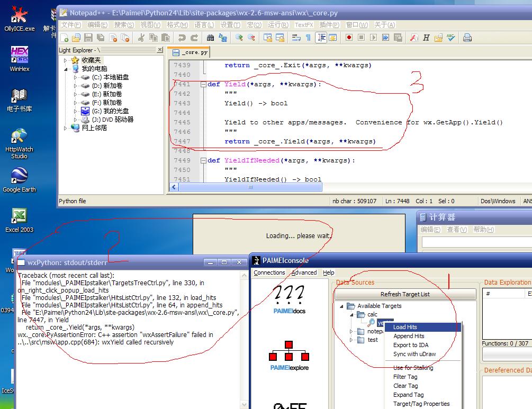This screenshot has width=532, height=409.
Task: Open the TextFX menu
Action: (x=304, y=25)
